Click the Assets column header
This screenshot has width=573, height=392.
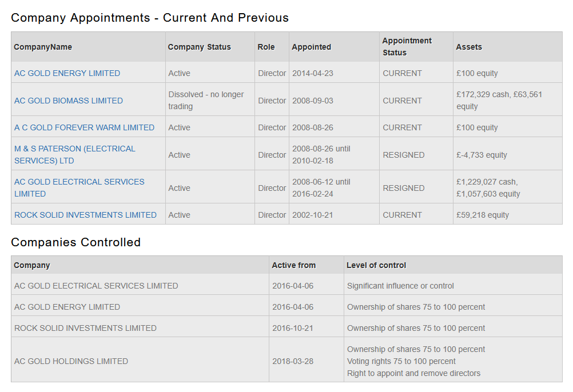click(x=468, y=47)
